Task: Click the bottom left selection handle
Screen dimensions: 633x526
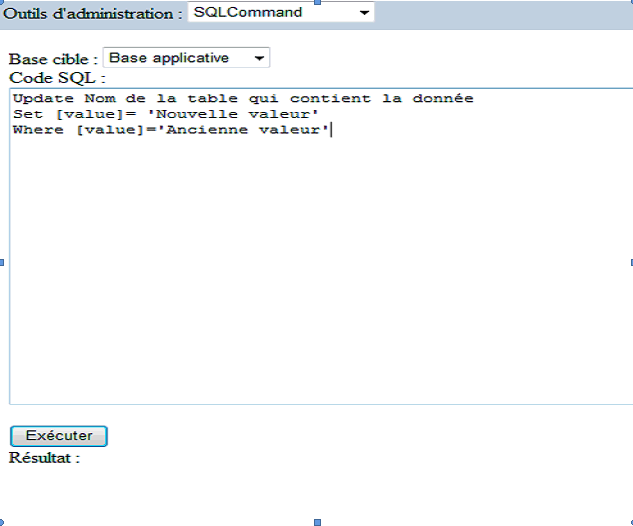Action: (3, 522)
